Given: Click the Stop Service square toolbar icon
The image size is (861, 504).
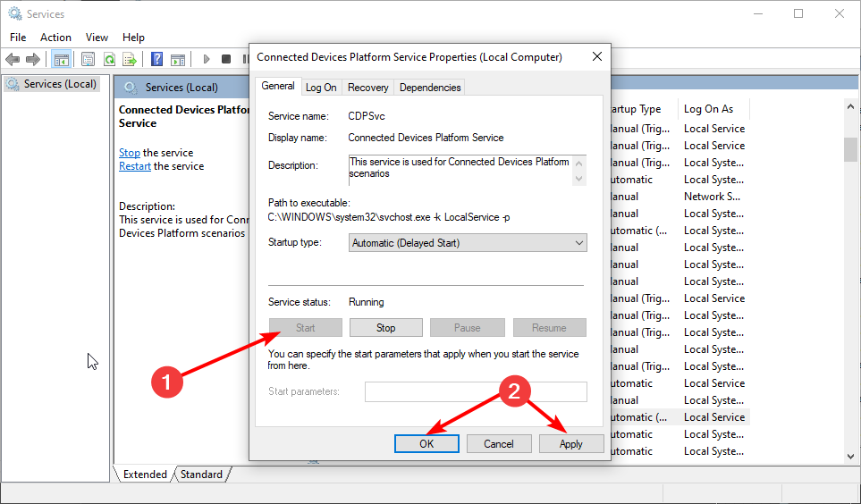Looking at the screenshot, I should coord(226,59).
